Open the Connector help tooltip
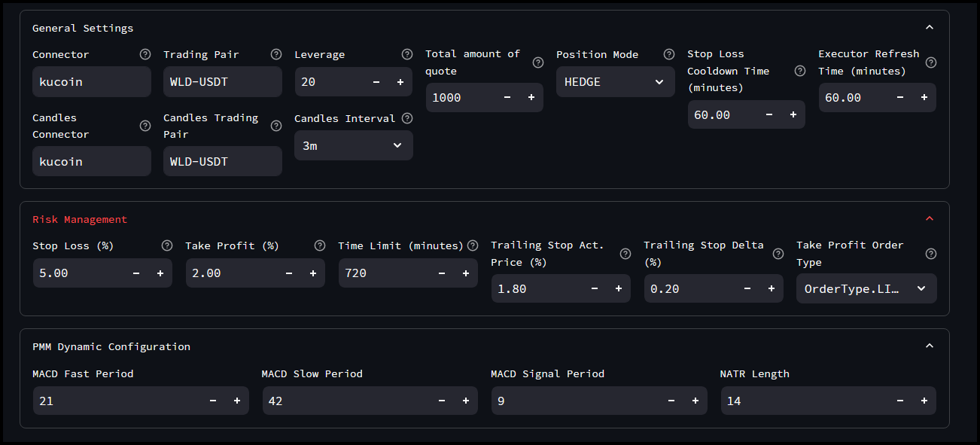Screen dimensions: 980x445 pos(145,53)
